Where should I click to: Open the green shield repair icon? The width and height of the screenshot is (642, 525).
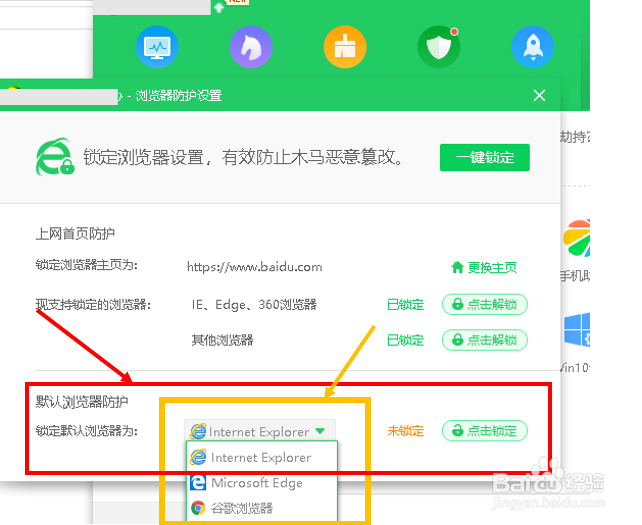439,47
